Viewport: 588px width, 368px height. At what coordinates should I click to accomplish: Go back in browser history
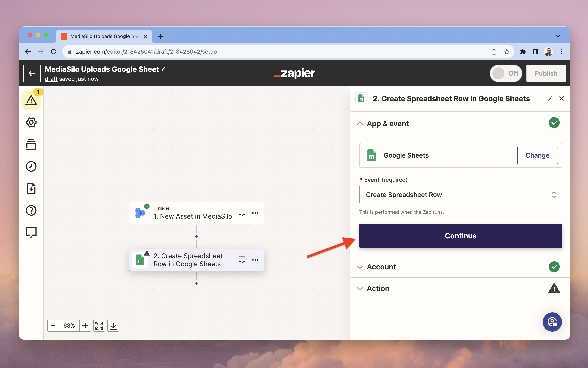click(28, 52)
